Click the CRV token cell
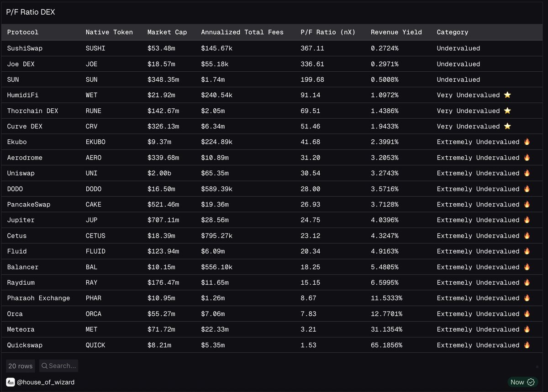The height and width of the screenshot is (392, 548). click(x=91, y=127)
